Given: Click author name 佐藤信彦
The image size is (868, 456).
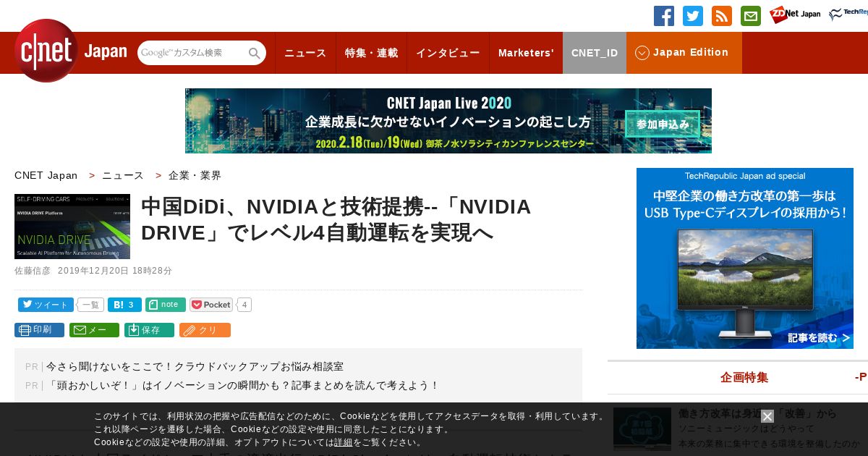Looking at the screenshot, I should pos(33,271).
